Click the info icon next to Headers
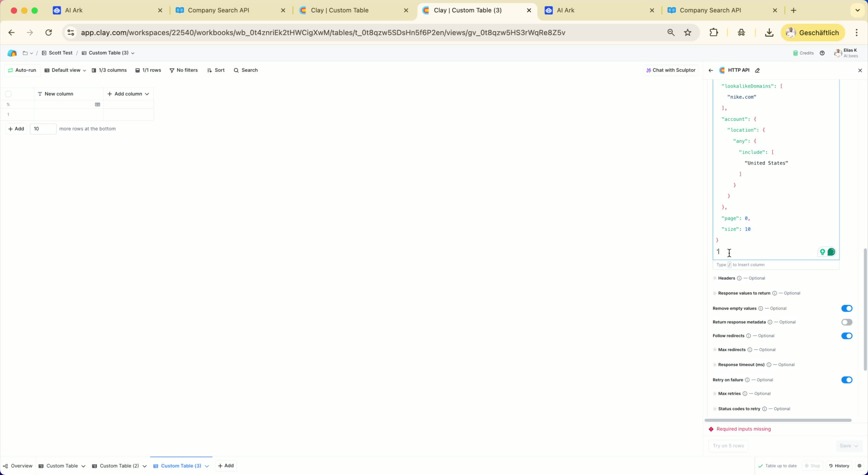Viewport: 868px width, 475px height. (739, 278)
